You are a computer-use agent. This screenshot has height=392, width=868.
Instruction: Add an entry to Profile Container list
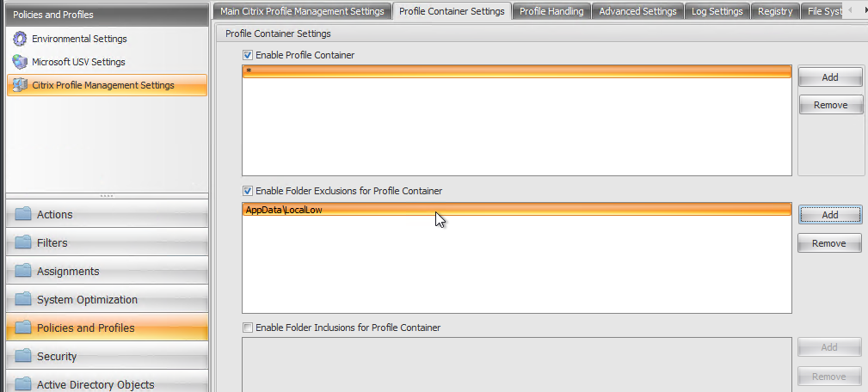[830, 77]
